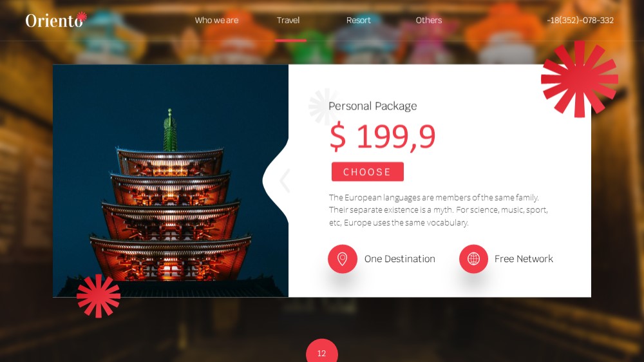Click the Free Network label
The width and height of the screenshot is (644, 362).
(x=524, y=259)
